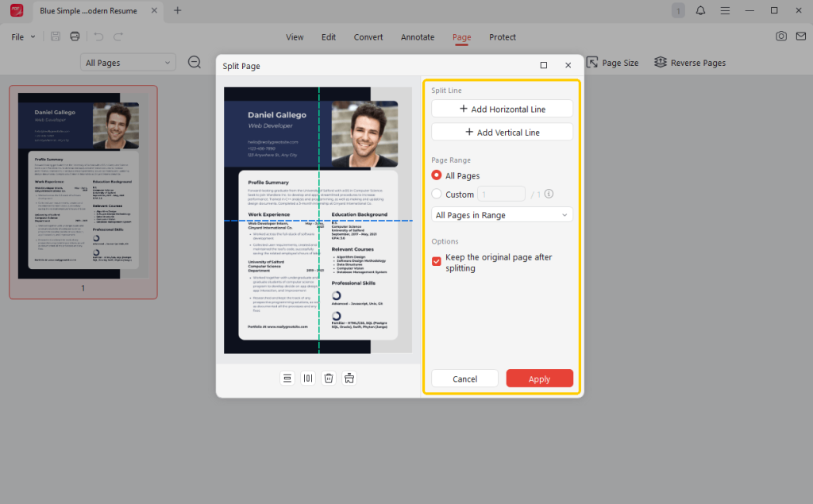
Task: Click the zoom out magnifier icon
Action: click(195, 61)
